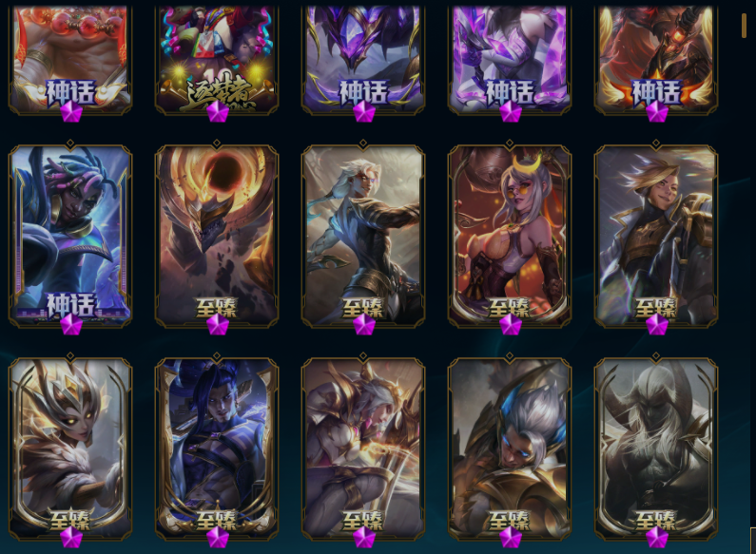Click the vertical scrollbar thumb on right edge
Image resolution: width=756 pixels, height=554 pixels.
[x=744, y=25]
